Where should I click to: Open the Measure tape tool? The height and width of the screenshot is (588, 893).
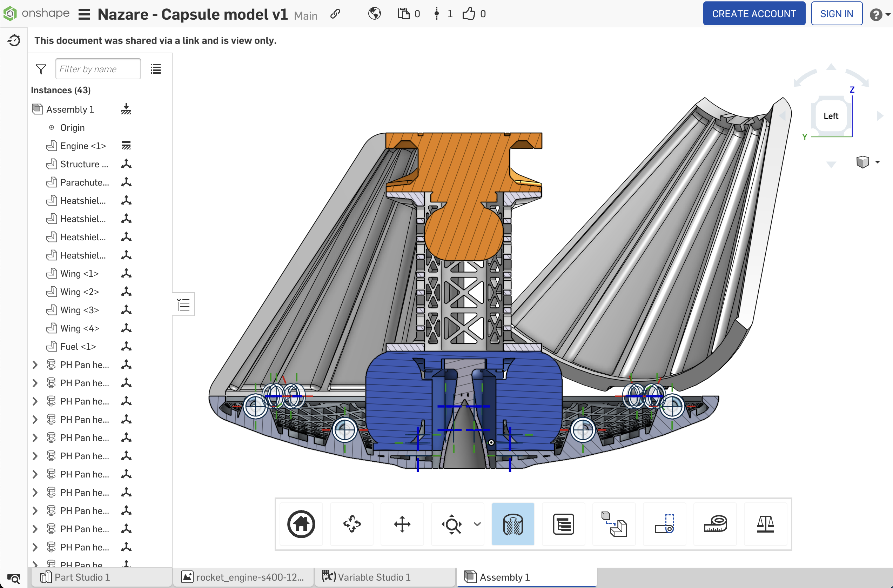[x=715, y=524]
